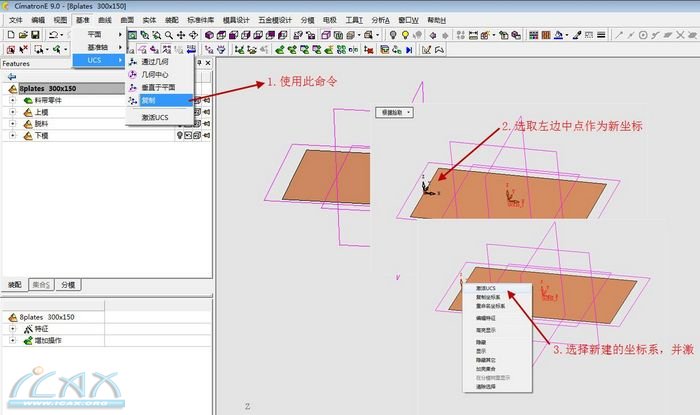Click 重命名坐标系 in the context menu
700x415 pixels.
click(x=492, y=305)
